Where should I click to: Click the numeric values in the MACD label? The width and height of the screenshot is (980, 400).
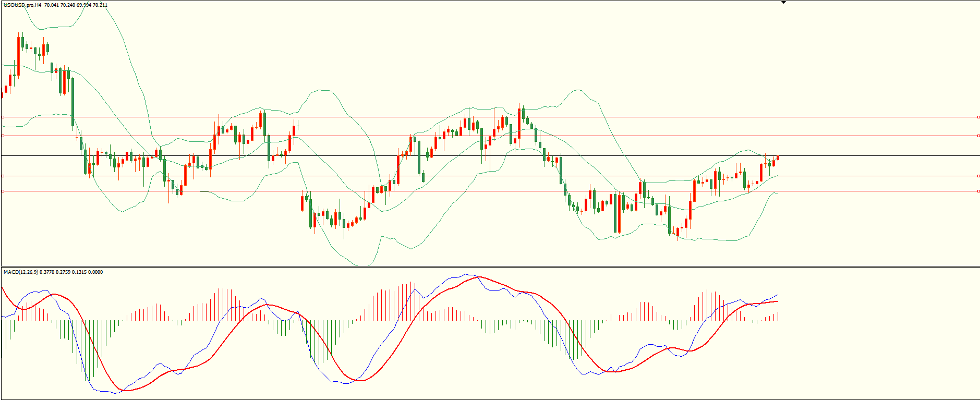click(x=71, y=272)
